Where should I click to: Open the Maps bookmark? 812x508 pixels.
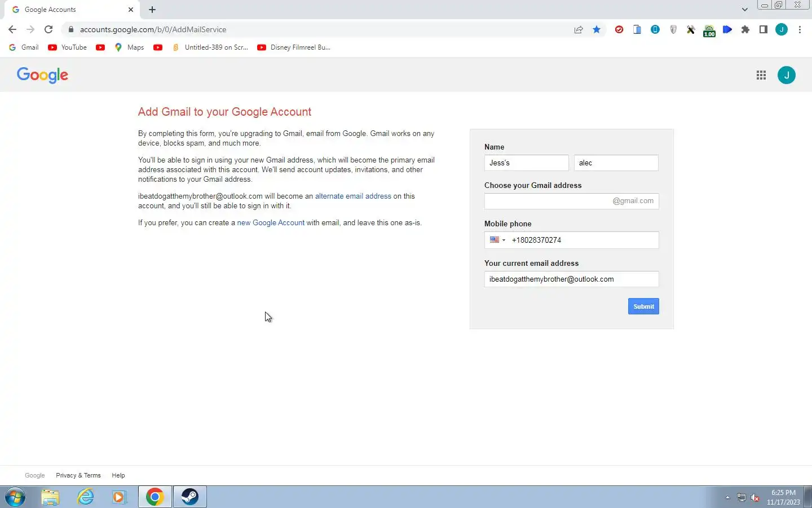click(x=129, y=47)
